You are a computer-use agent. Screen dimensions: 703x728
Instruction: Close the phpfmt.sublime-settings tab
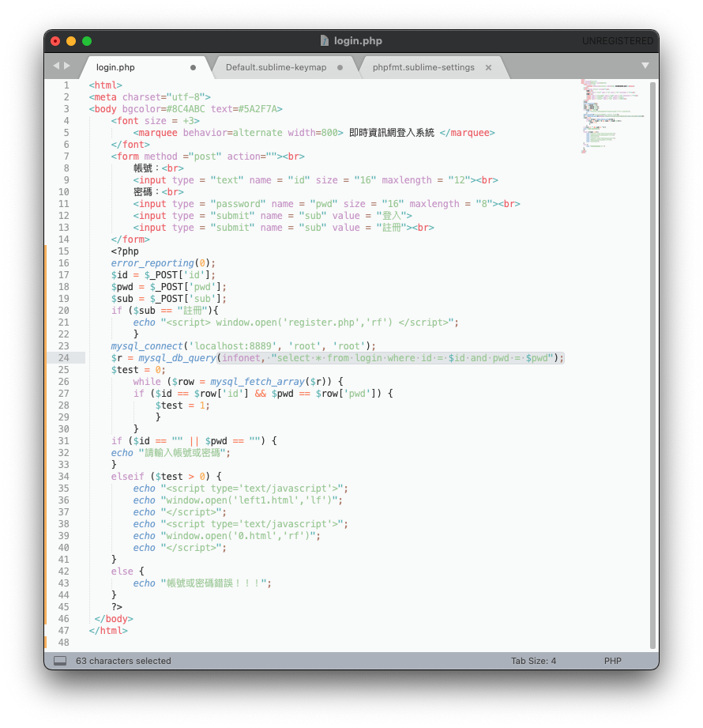488,68
